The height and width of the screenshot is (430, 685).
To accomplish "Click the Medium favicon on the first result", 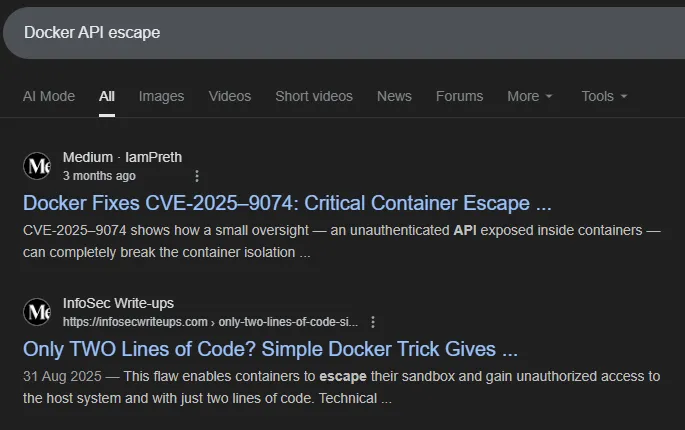I will (x=37, y=166).
